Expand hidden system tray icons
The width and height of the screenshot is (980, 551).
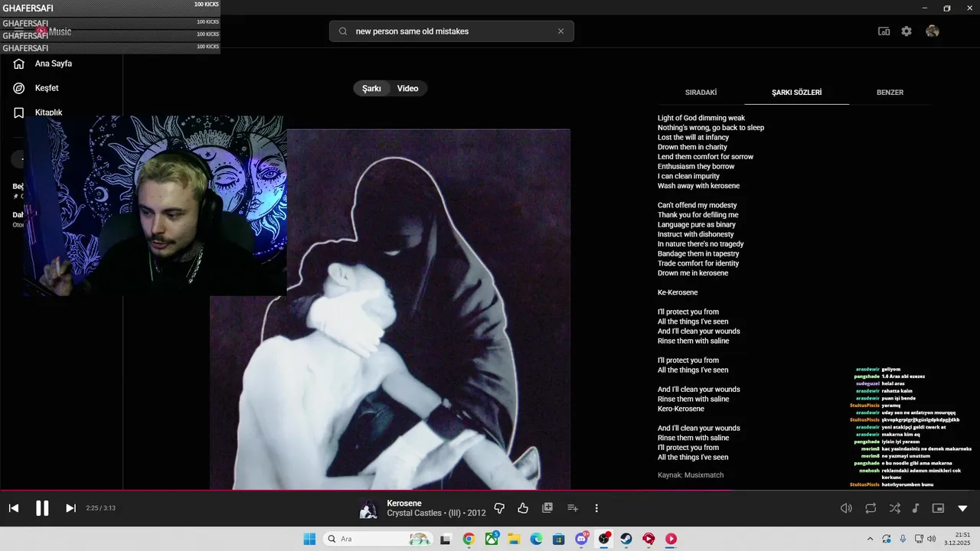(x=870, y=539)
